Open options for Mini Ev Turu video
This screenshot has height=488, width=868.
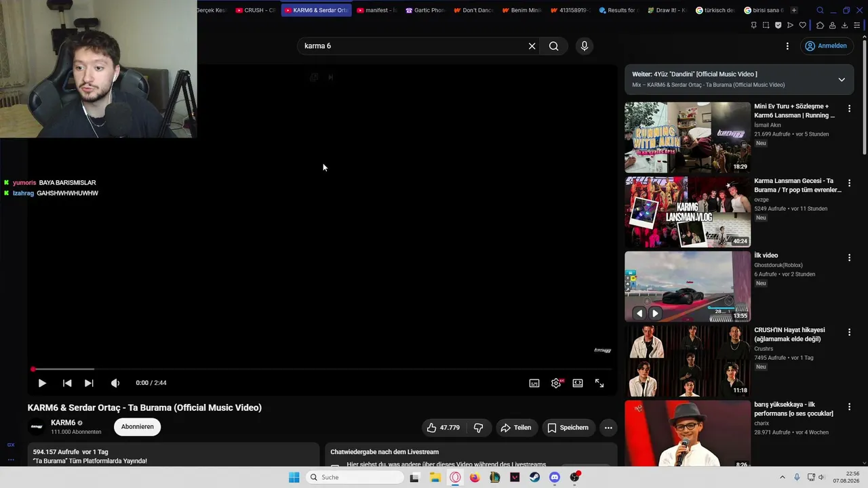(x=849, y=108)
